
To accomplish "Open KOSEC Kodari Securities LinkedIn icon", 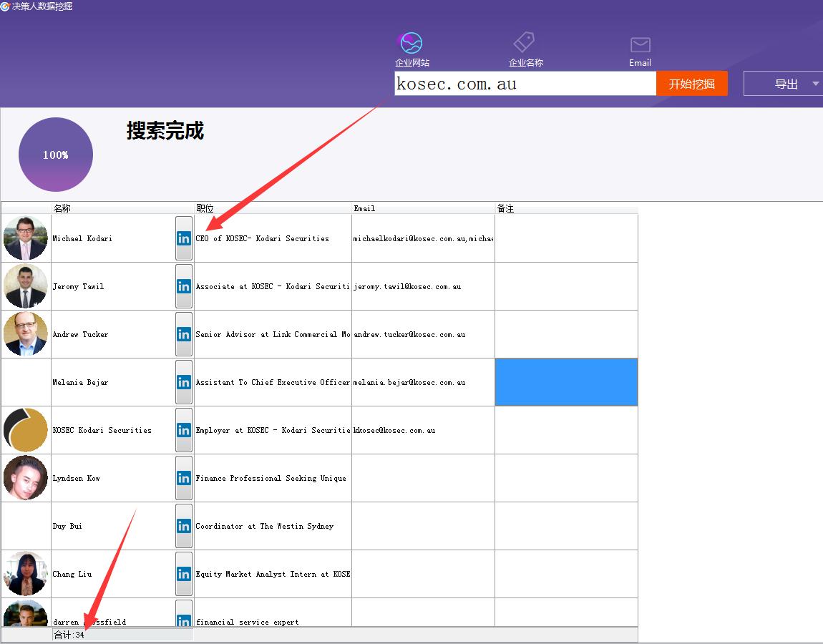I will [184, 430].
